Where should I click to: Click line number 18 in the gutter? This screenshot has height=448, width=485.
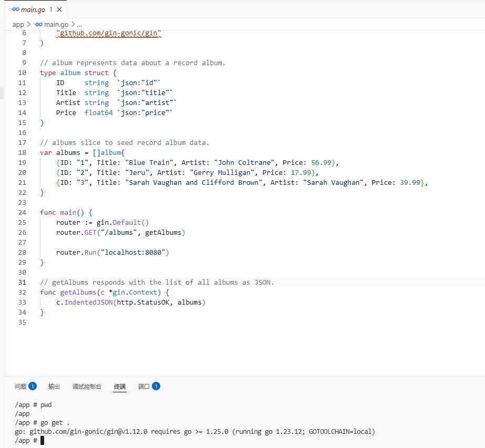tap(22, 153)
